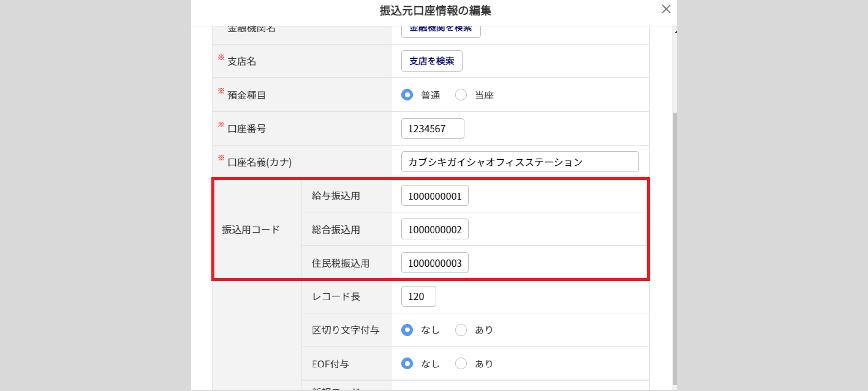Close the 振込元口座情報の編集 dialog

click(666, 9)
